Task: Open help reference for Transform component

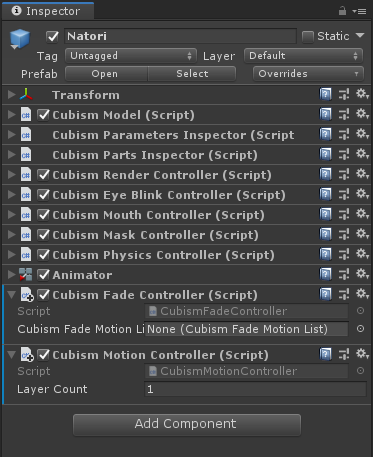Action: 325,94
